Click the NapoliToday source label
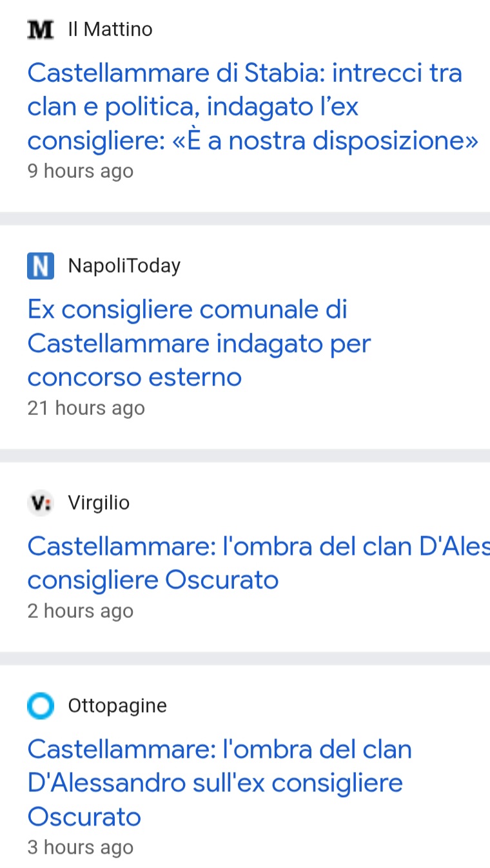 (124, 265)
